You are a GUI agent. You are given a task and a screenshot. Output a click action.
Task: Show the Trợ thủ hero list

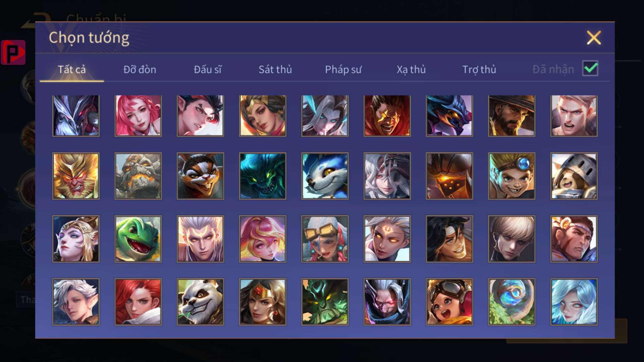(479, 70)
